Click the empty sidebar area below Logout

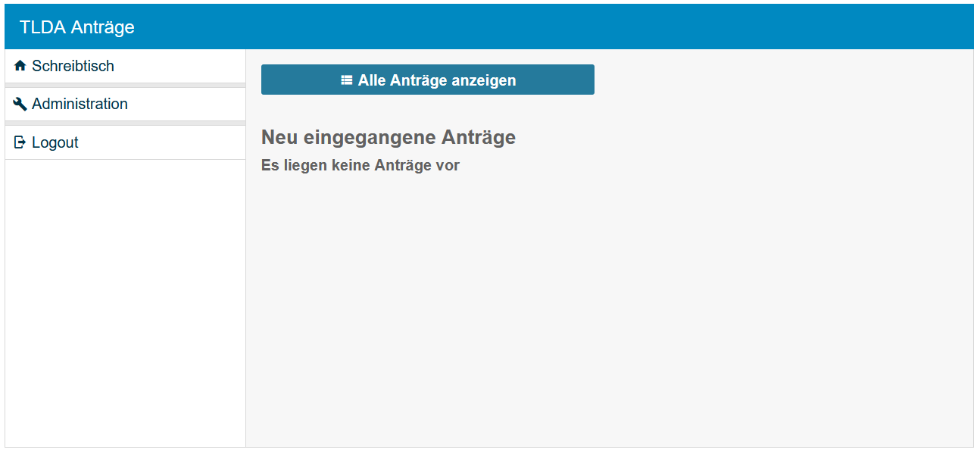125,303
